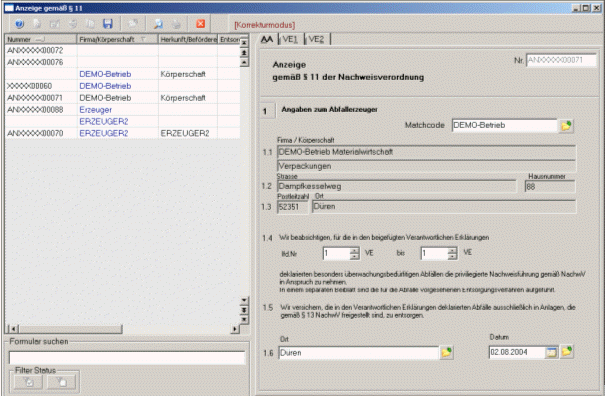Click the Nr. field in the form header

click(561, 60)
